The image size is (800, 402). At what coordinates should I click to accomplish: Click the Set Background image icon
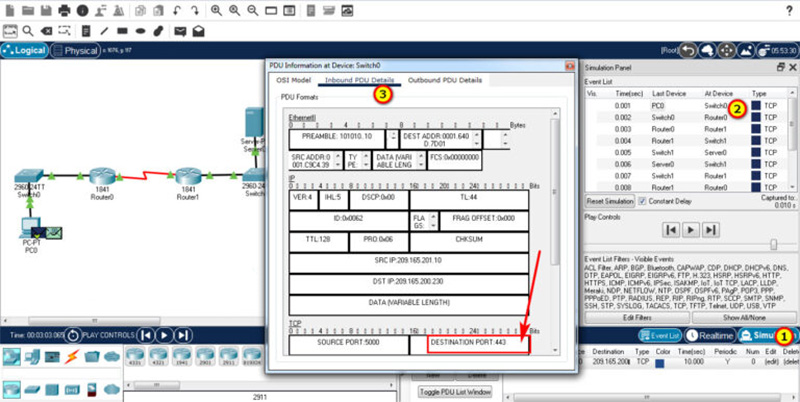point(746,51)
